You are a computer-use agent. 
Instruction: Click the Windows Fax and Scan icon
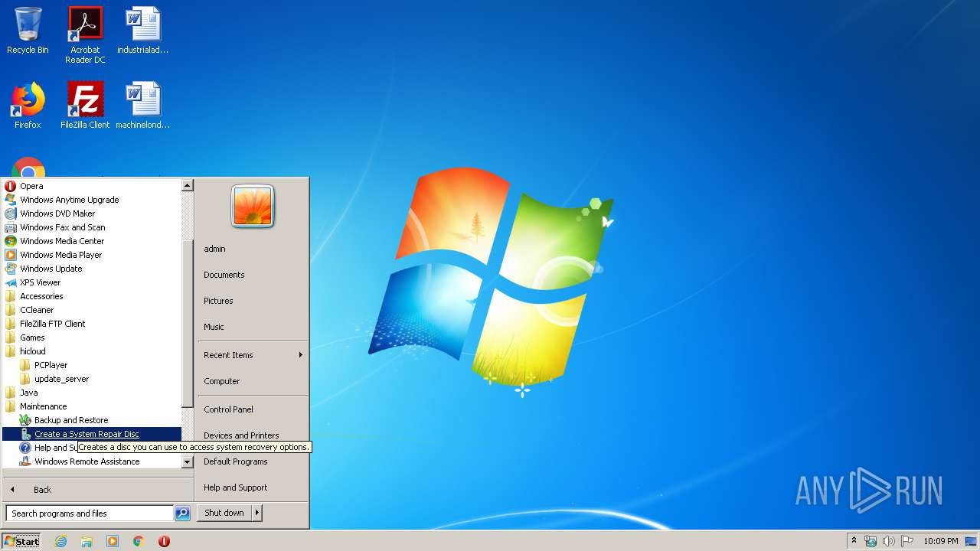[11, 227]
